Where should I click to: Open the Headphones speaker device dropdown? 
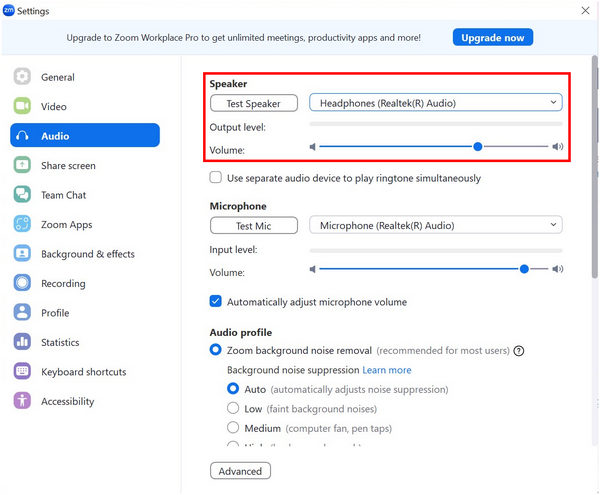[x=435, y=103]
